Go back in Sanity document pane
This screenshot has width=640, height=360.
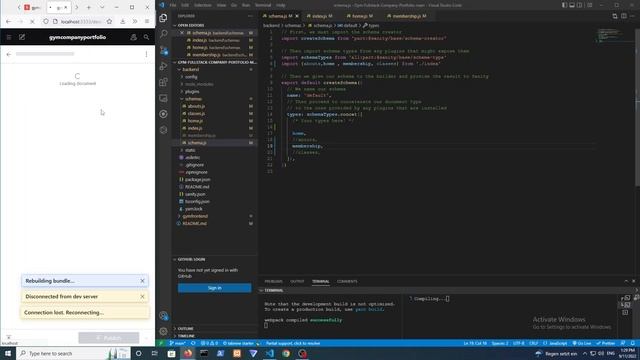(9, 54)
